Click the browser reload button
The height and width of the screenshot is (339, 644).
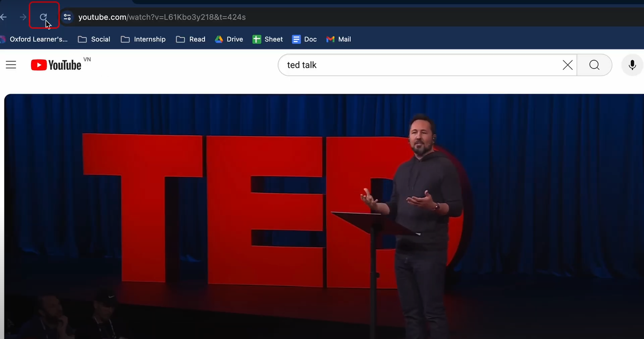click(x=43, y=17)
